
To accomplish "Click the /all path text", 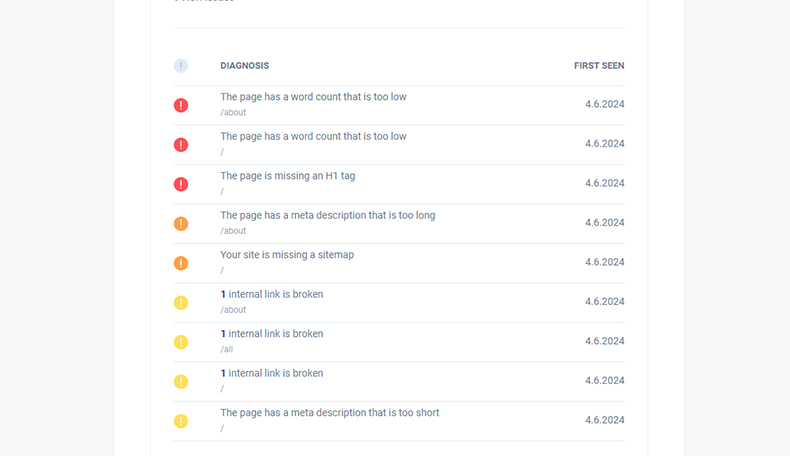I will 227,349.
